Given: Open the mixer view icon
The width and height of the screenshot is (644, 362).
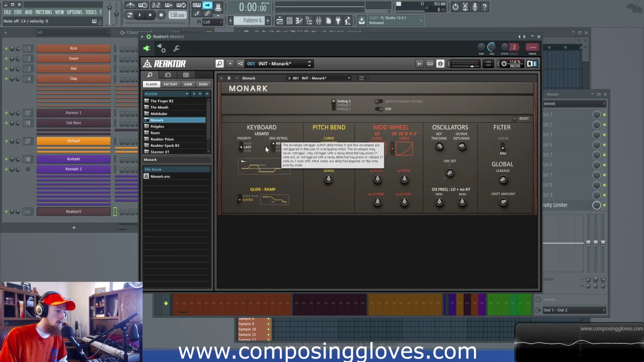Looking at the screenshot, I should pyautogui.click(x=318, y=21).
